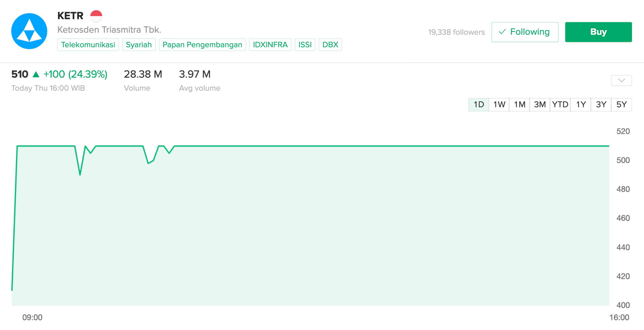Open the Telekomunikasi sector tag
This screenshot has width=644, height=330.
88,45
